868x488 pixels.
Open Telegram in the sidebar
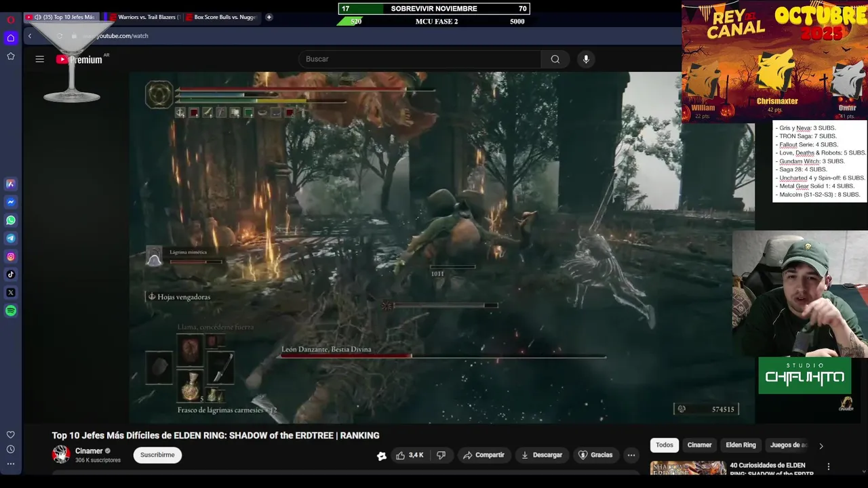pos(11,239)
